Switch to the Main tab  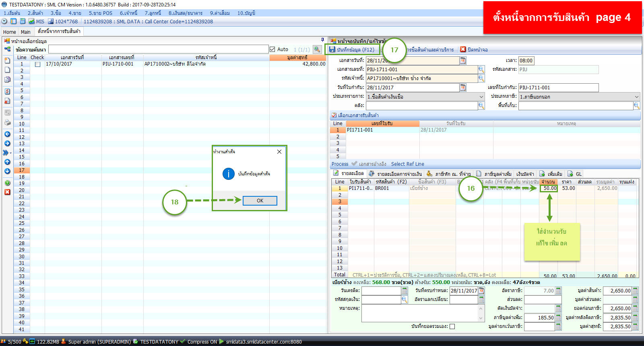coord(26,32)
